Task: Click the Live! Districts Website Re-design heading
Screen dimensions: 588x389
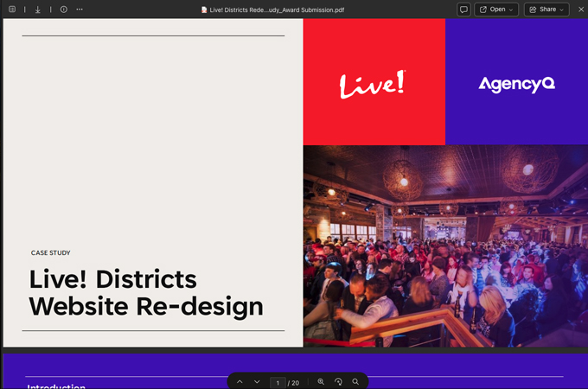Action: click(146, 292)
